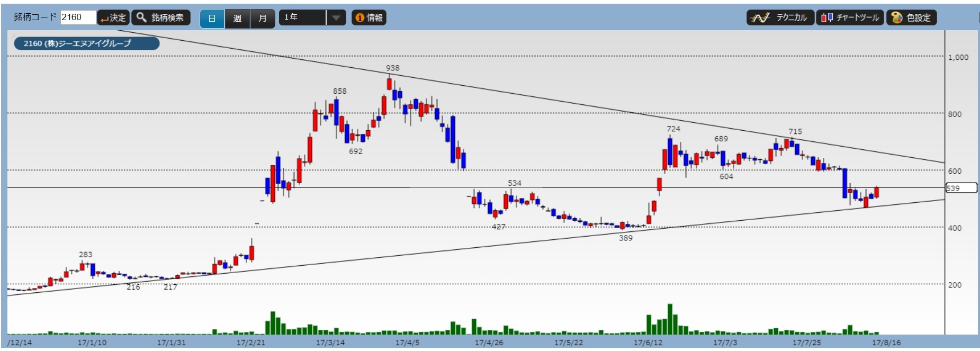This screenshot has height=351, width=980.
Task: Switch chart to 日 daily view
Action: click(212, 18)
